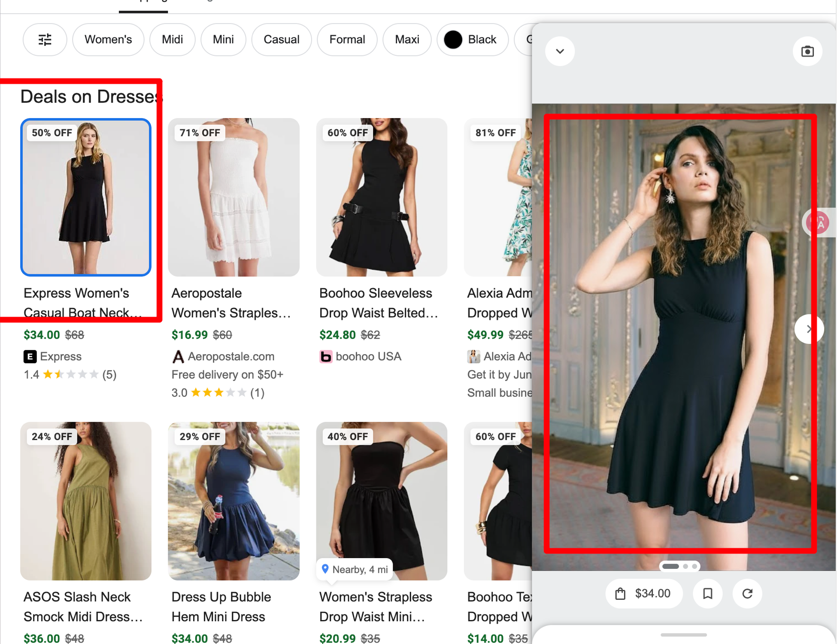Open Express Women's Casual Boat Neck title
Image resolution: width=837 pixels, height=644 pixels.
(x=83, y=303)
